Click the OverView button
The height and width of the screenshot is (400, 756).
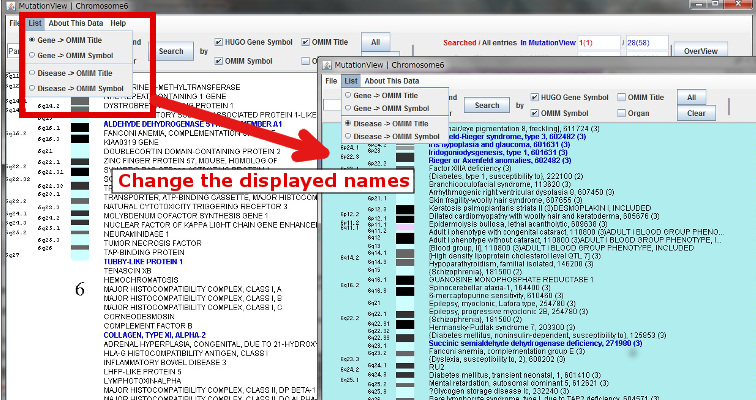click(701, 50)
